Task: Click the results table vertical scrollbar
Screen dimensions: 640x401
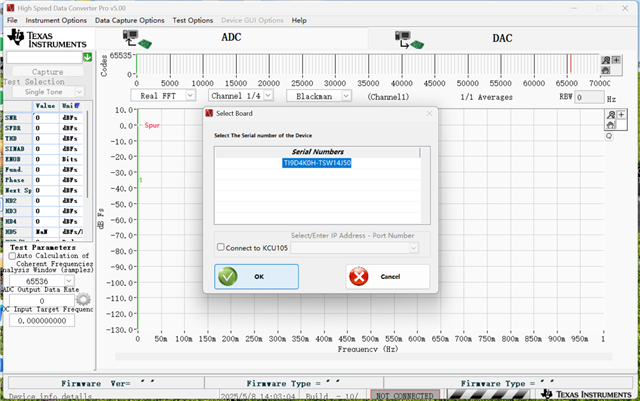Action: [x=87, y=155]
